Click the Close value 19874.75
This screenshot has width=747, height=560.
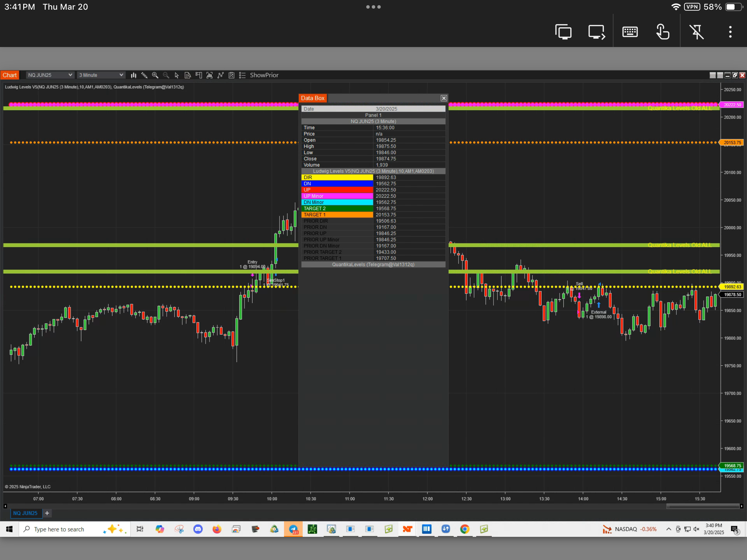[x=386, y=159]
